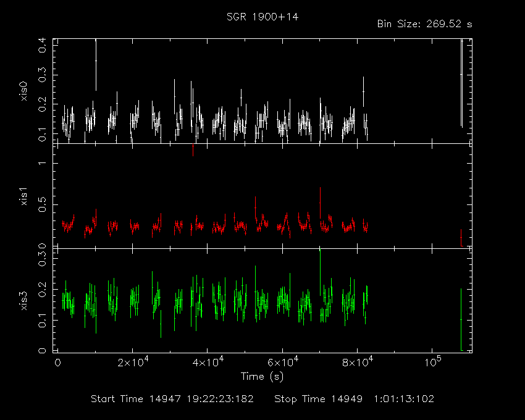Image resolution: width=525 pixels, height=420 pixels.
Task: Click the 0.3 tick label on xis0 axis
Action: pos(42,75)
